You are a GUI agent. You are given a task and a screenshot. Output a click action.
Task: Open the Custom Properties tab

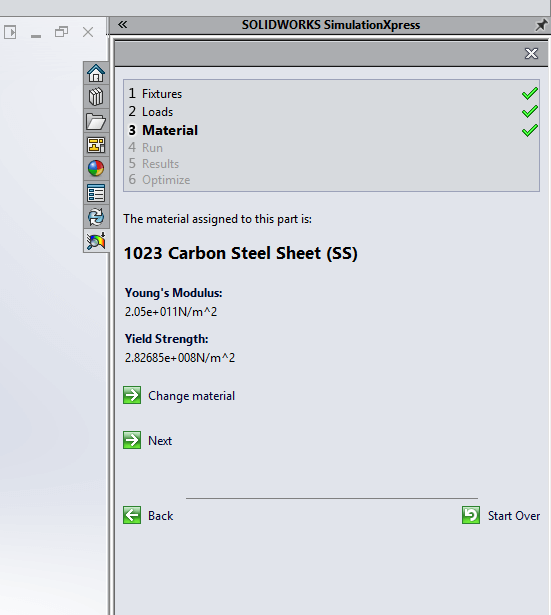tap(96, 193)
